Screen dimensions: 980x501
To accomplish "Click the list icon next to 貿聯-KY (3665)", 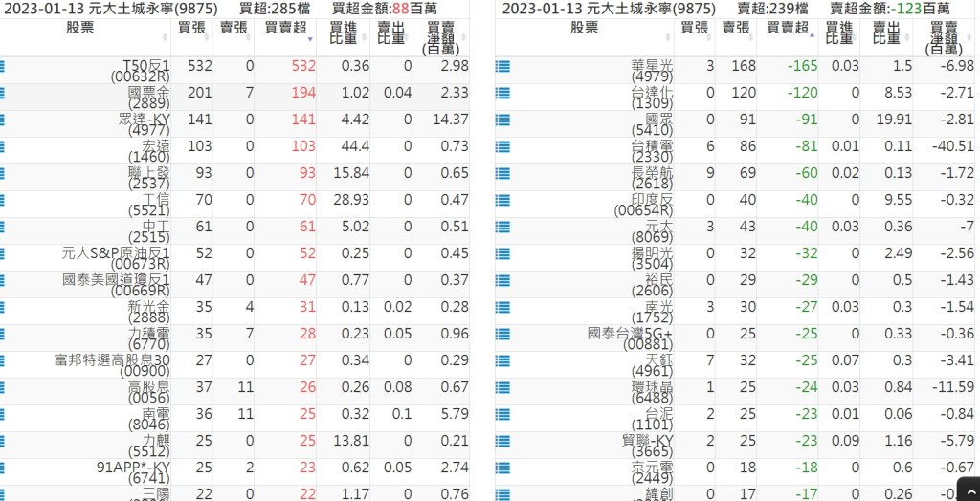I will [502, 442].
